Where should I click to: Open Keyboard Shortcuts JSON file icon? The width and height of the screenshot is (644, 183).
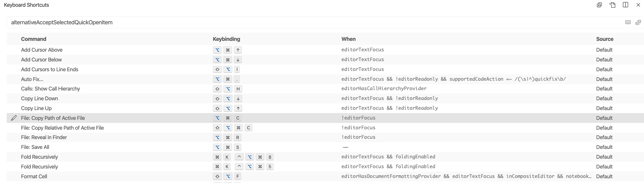pyautogui.click(x=613, y=5)
